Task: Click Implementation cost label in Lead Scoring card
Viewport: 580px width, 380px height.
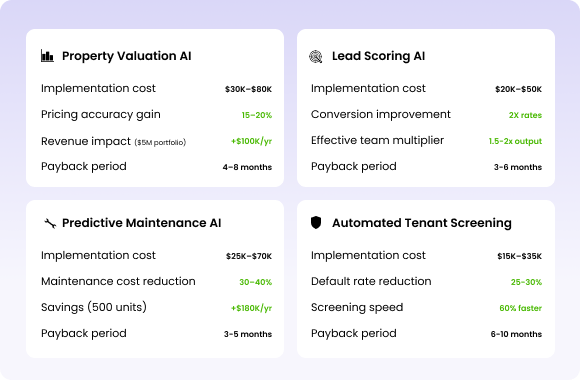Action: coord(368,88)
